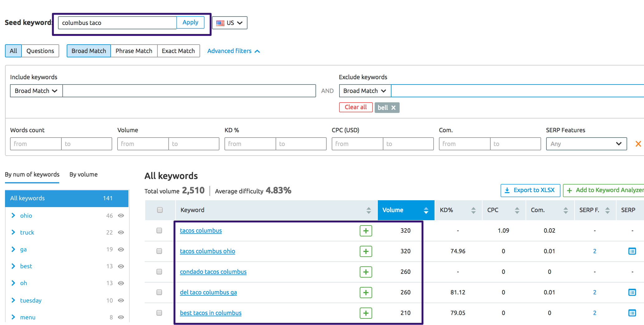Select Broad Match type
The width and height of the screenshot is (644, 325).
[x=89, y=51]
